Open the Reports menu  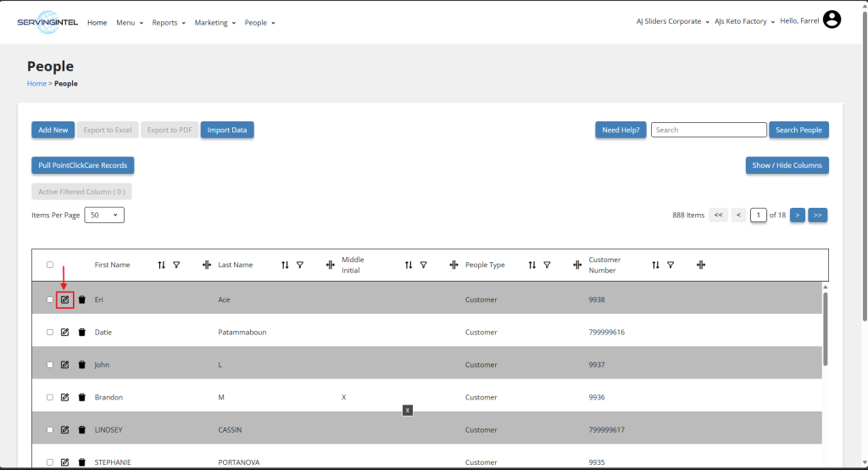(x=168, y=23)
